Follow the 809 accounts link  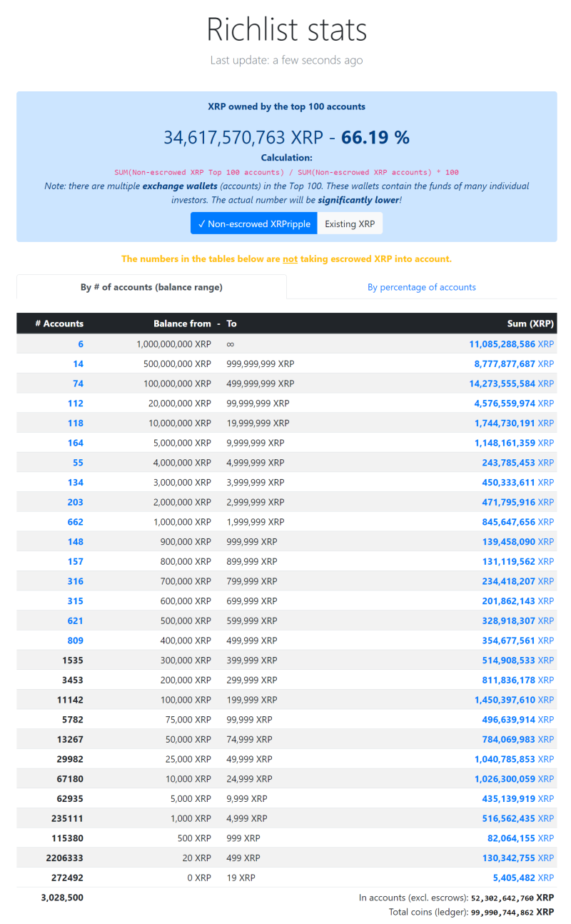pyautogui.click(x=76, y=641)
